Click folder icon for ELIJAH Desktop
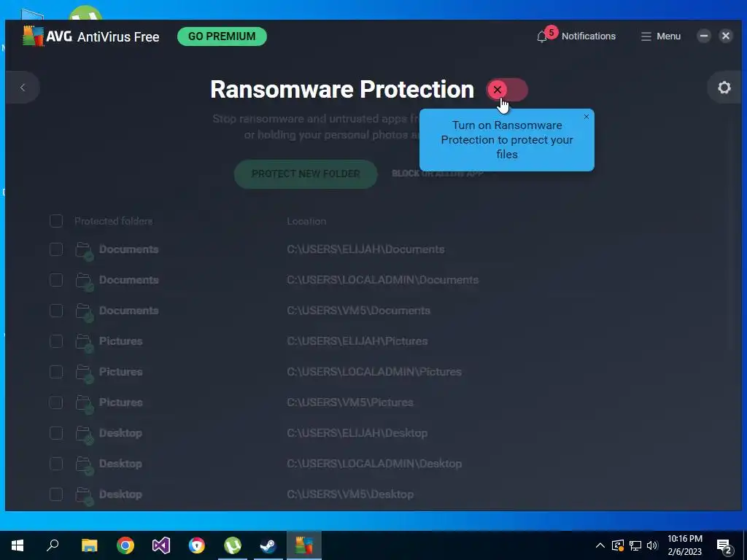 85,434
